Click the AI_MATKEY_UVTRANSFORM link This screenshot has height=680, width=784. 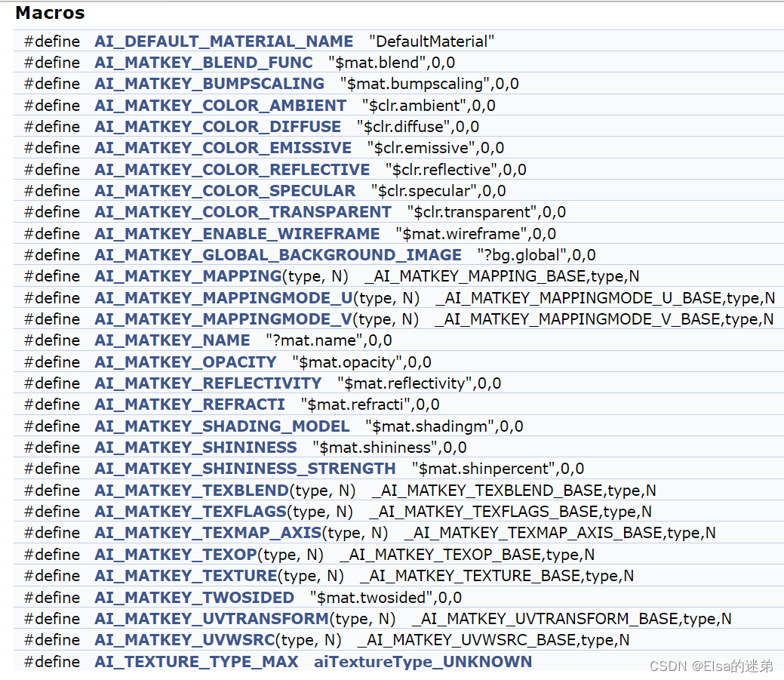211,619
